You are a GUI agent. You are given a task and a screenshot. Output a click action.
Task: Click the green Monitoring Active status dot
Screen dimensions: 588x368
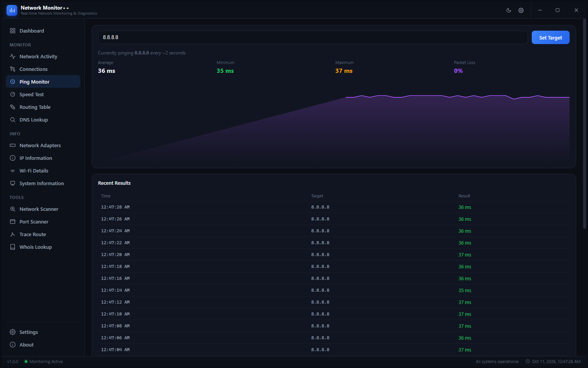point(26,361)
